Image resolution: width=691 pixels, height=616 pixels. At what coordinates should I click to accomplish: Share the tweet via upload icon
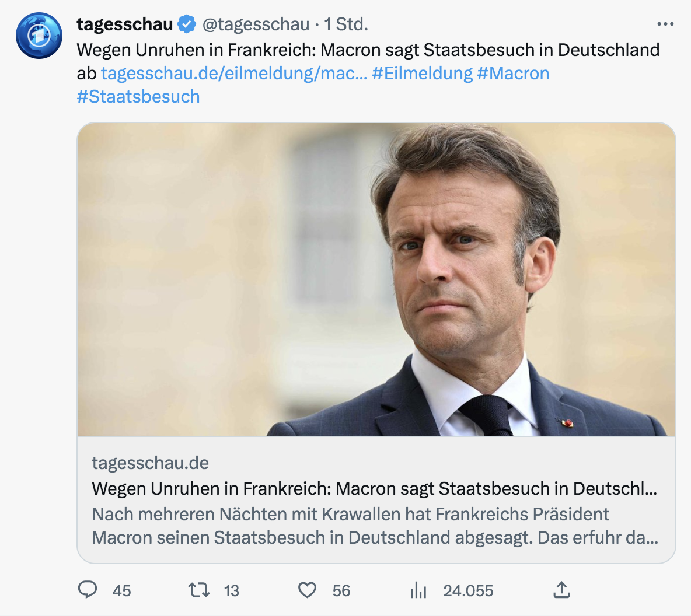pos(561,590)
